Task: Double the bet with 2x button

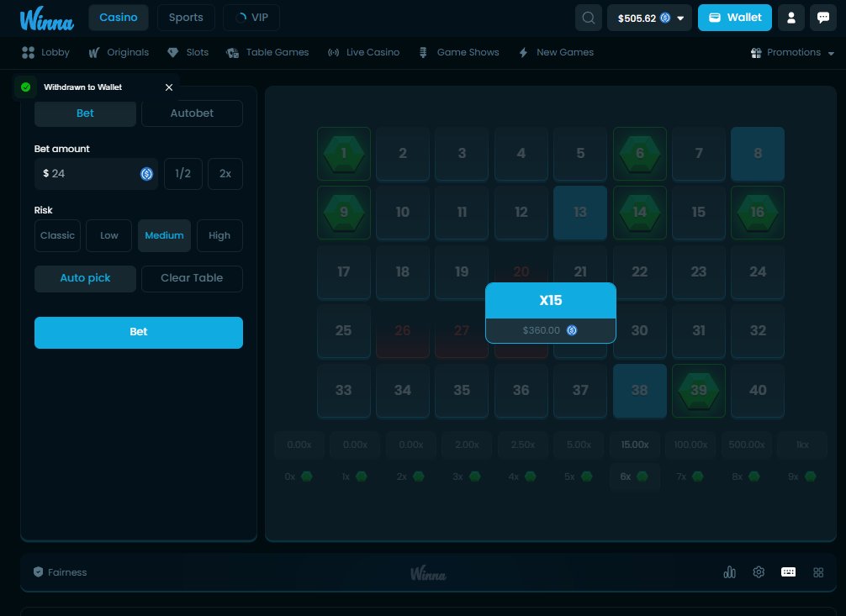Action: click(225, 174)
